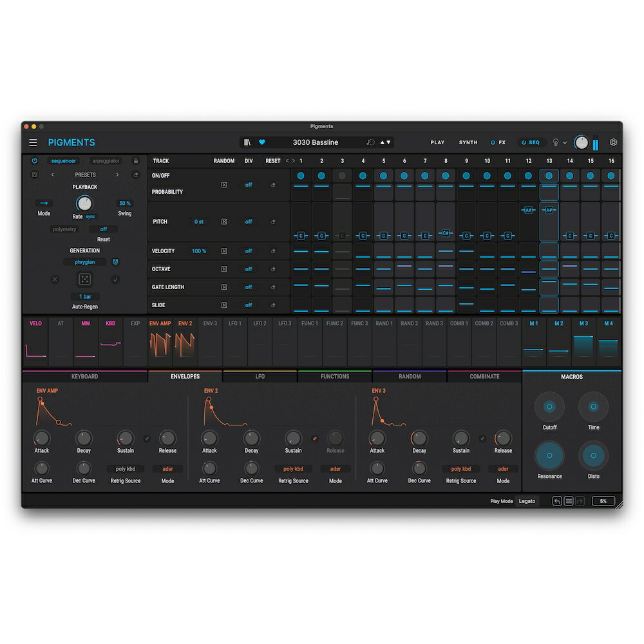
Task: Open ENV AMP adsr Mode dropdown
Action: click(x=167, y=469)
